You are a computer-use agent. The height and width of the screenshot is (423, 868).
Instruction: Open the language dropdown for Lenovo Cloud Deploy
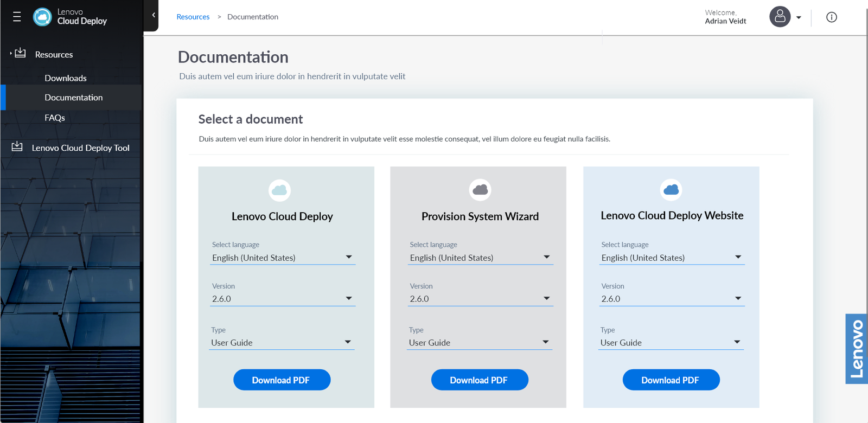(x=283, y=258)
